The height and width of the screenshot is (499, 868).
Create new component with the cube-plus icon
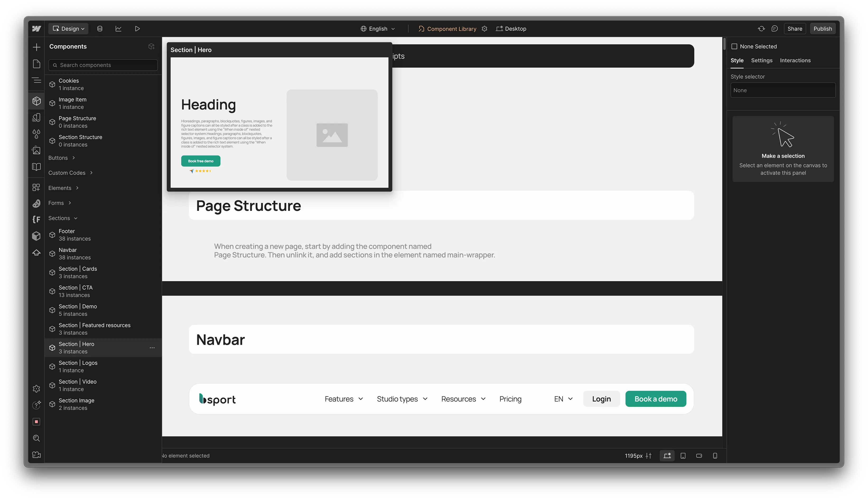pyautogui.click(x=151, y=47)
